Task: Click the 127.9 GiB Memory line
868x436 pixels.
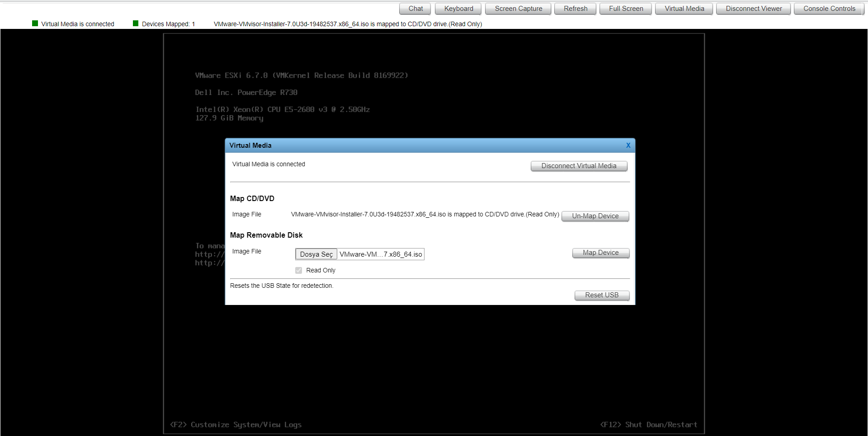Action: point(229,118)
